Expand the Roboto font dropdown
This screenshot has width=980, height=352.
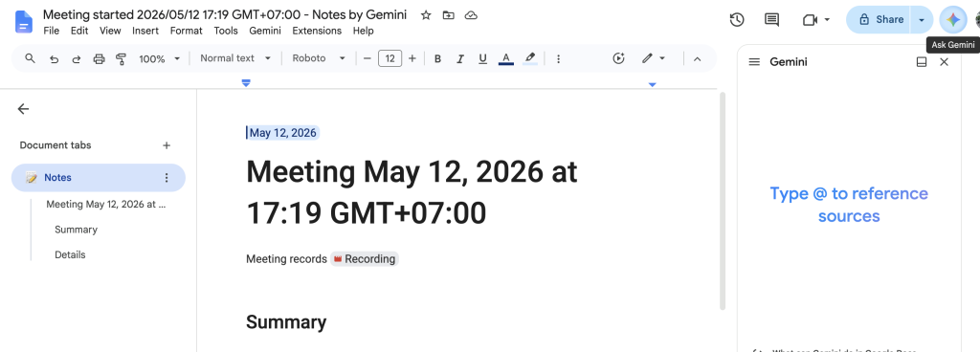(x=319, y=58)
